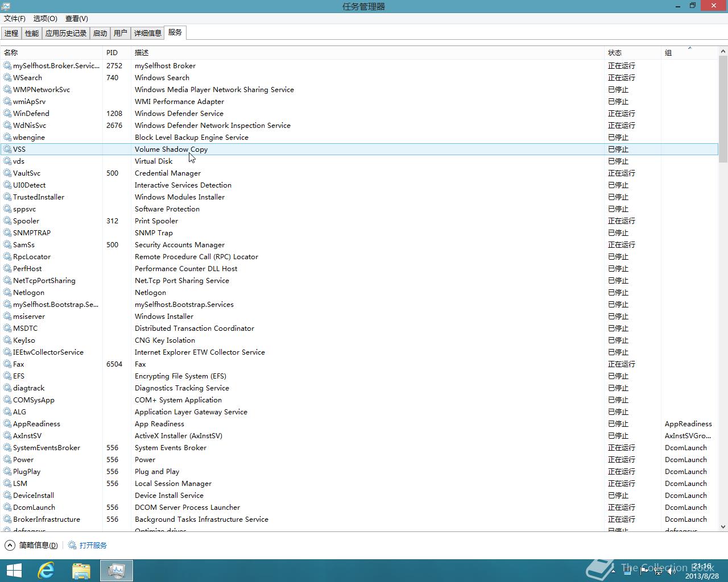Switch to the 启动 tab

tap(100, 34)
